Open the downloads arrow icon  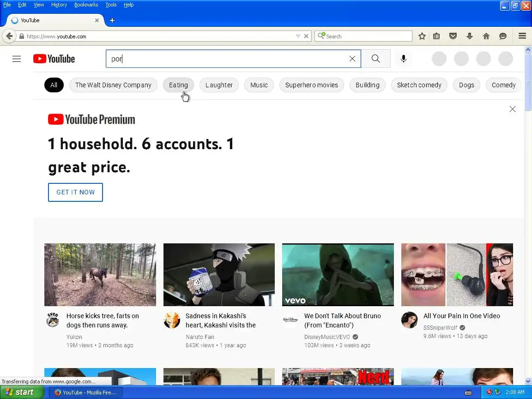tap(470, 36)
